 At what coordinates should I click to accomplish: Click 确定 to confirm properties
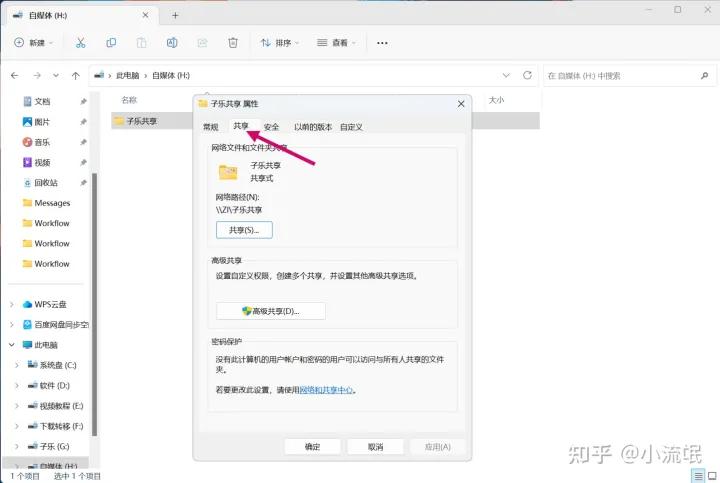[313, 447]
